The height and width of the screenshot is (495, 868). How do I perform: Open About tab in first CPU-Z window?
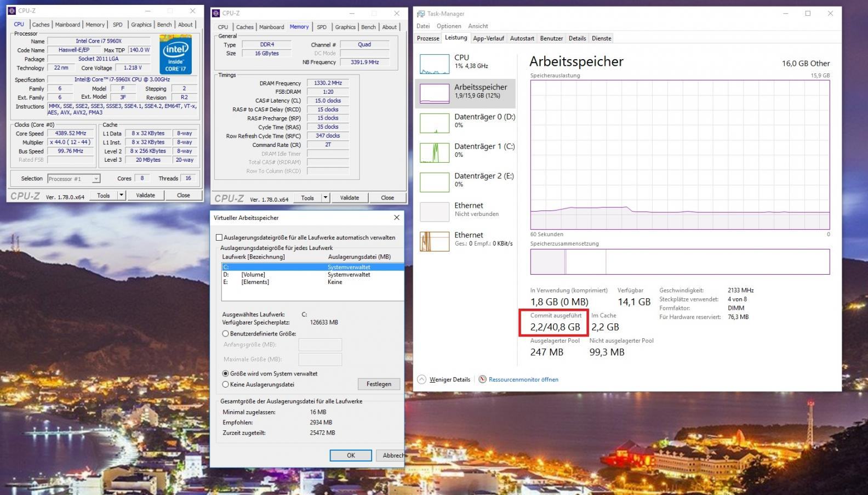pos(185,25)
